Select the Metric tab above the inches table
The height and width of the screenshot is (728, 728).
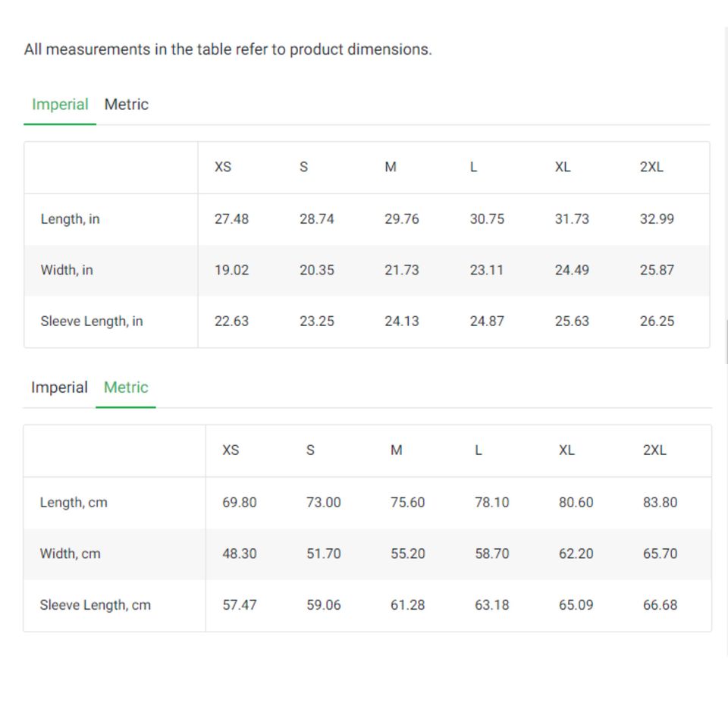click(x=126, y=105)
